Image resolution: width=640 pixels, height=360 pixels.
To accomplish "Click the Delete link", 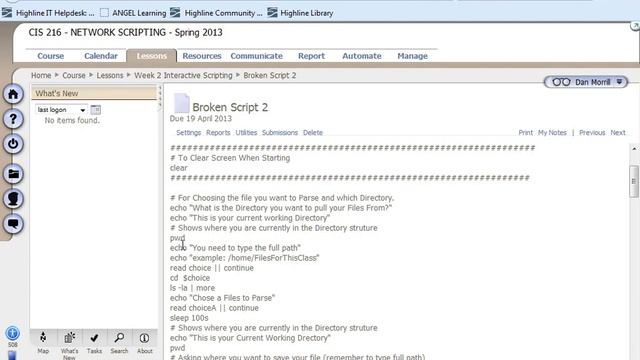I will [x=313, y=133].
